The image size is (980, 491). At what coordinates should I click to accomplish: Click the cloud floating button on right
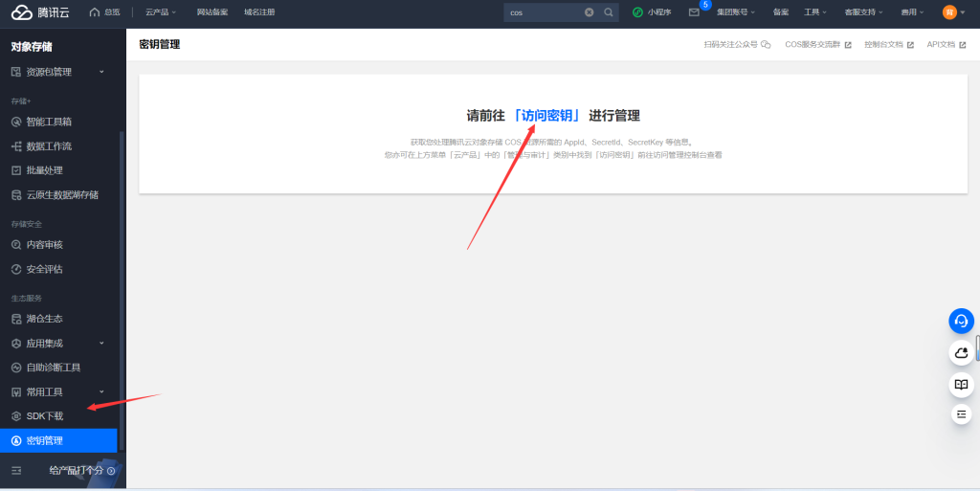(x=961, y=353)
